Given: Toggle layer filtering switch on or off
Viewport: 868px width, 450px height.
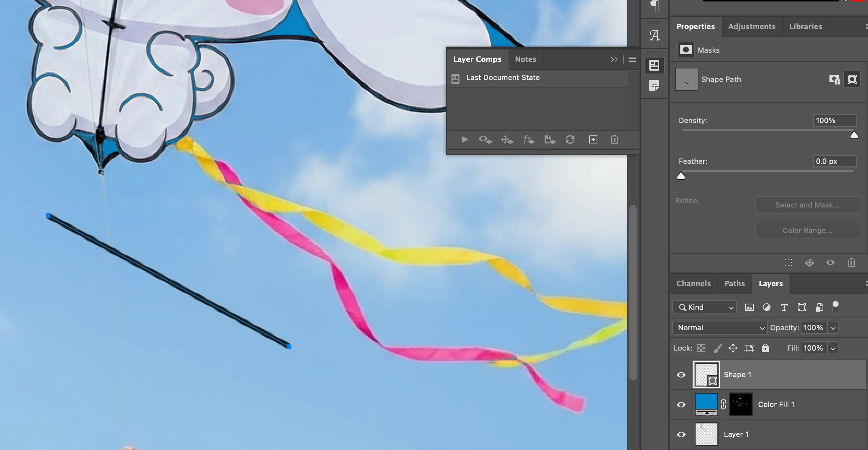Looking at the screenshot, I should tap(835, 307).
